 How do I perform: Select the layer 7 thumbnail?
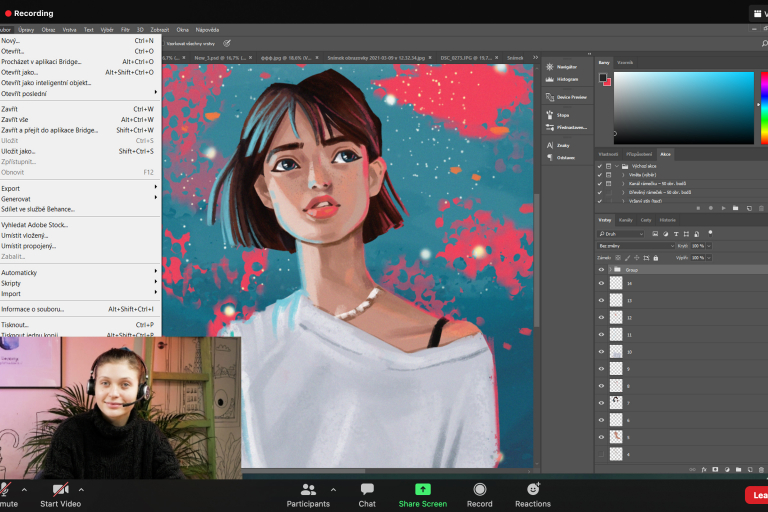(x=616, y=402)
